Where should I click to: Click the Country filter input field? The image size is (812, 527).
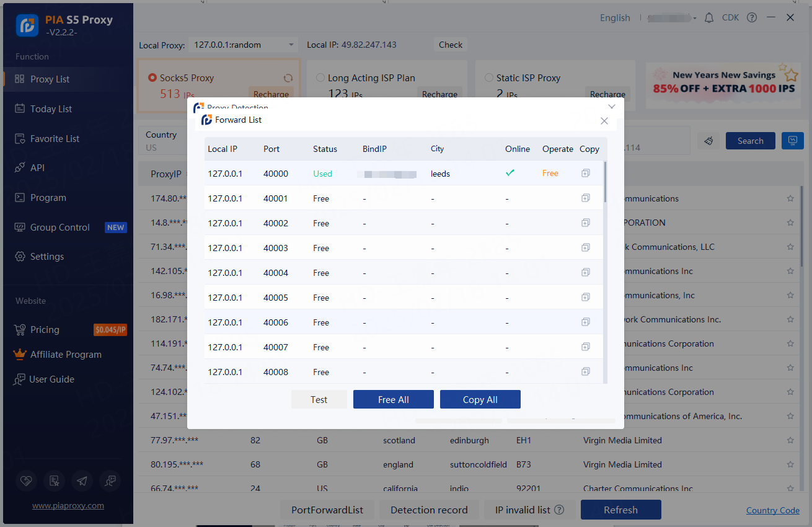[162, 141]
